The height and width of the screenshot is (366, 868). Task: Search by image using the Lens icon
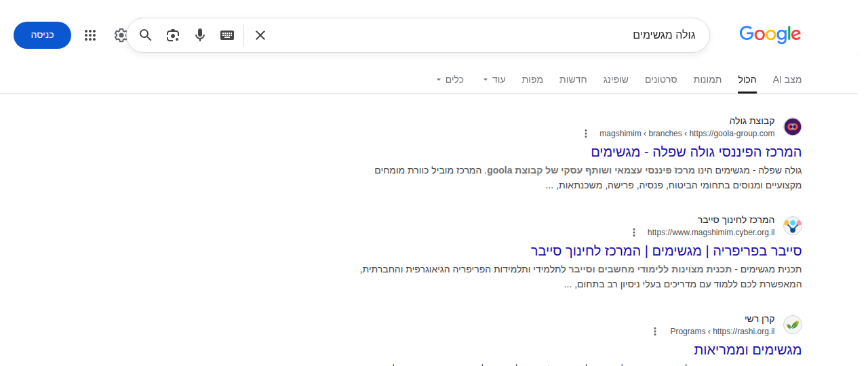click(x=173, y=35)
